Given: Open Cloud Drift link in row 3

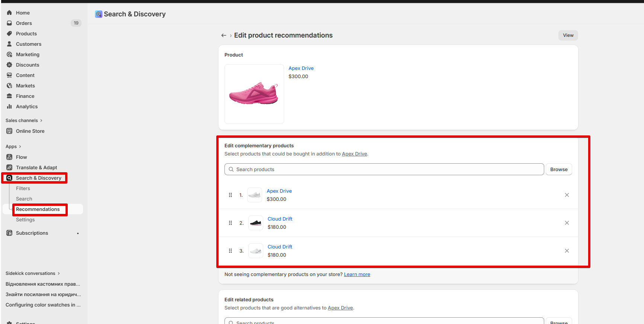Looking at the screenshot, I should coord(280,247).
